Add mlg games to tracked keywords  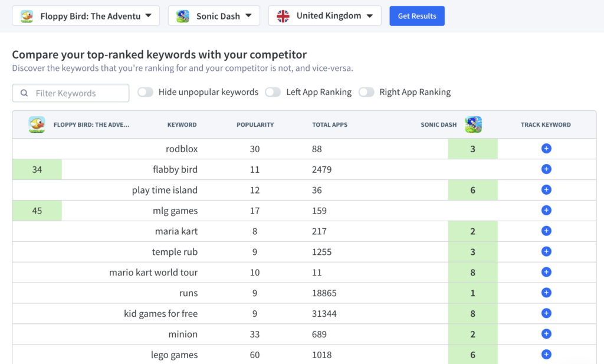click(546, 210)
